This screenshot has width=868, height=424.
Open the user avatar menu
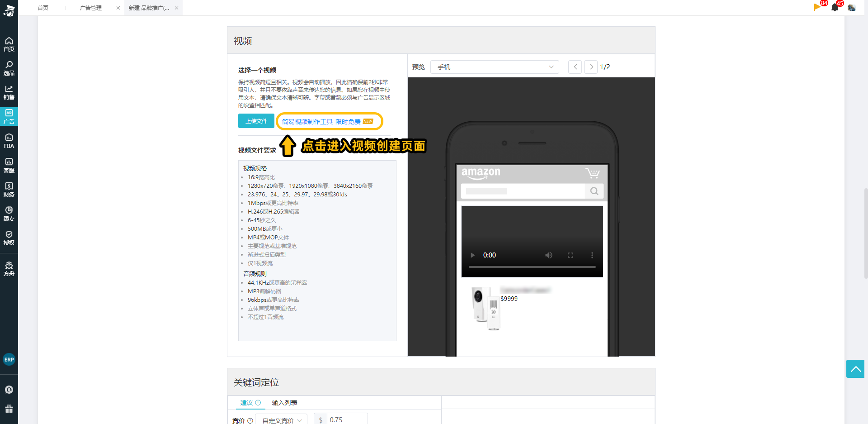pos(852,7)
